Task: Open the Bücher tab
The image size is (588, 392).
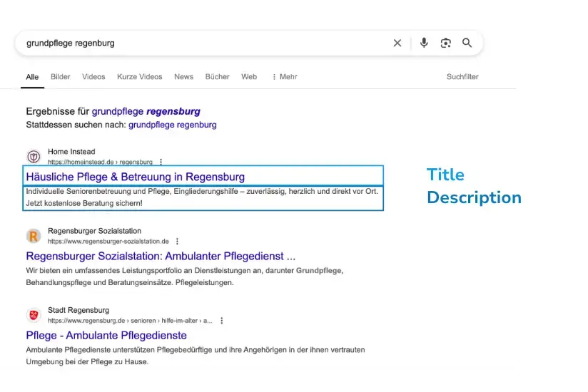Action: (217, 77)
